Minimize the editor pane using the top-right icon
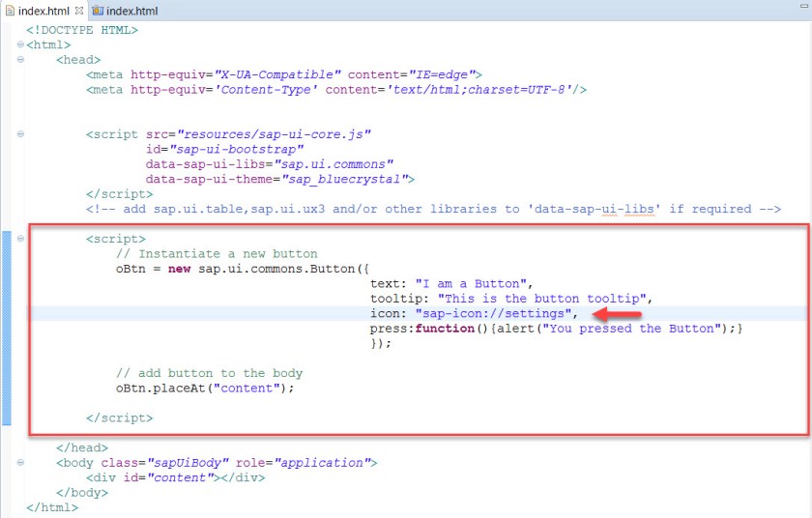 tap(803, 6)
